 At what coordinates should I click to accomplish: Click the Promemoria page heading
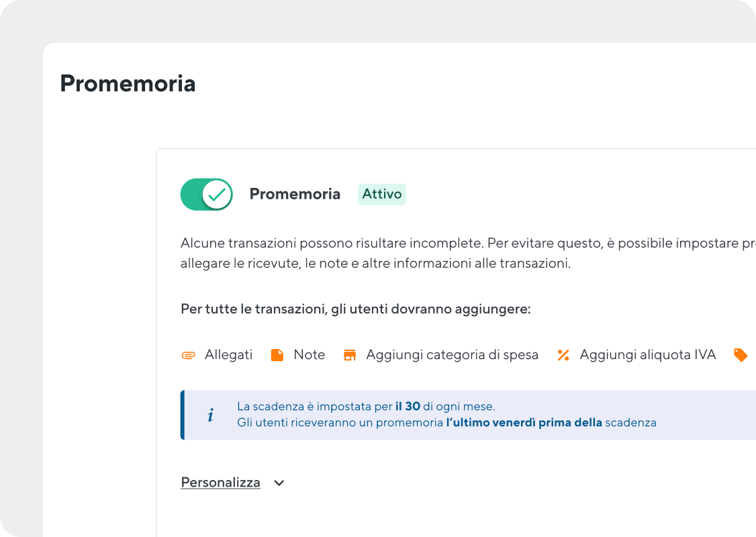pos(128,84)
